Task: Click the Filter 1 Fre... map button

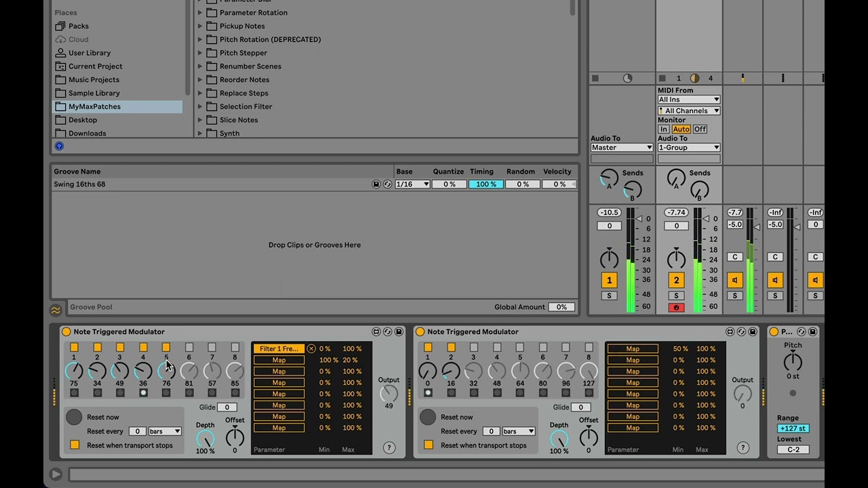Action: click(x=279, y=349)
